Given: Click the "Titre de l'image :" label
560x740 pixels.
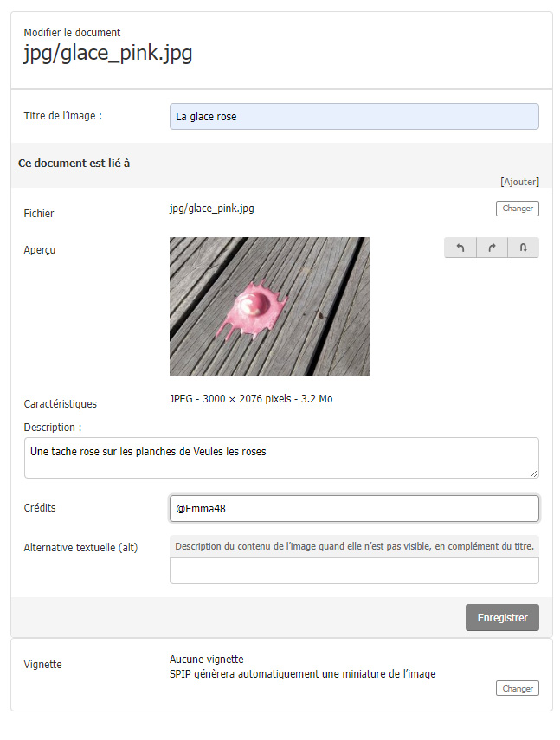Looking at the screenshot, I should 63,116.
